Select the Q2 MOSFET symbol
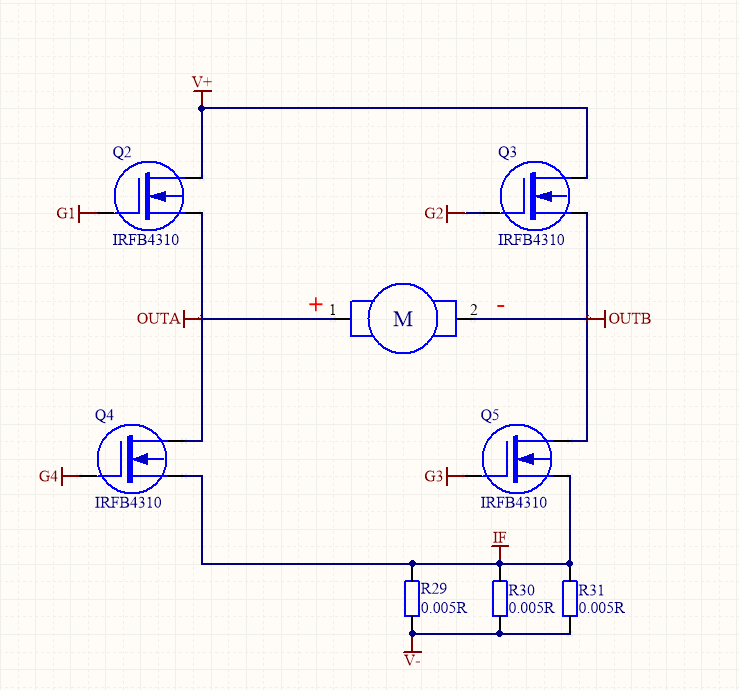The width and height of the screenshot is (739, 690). [149, 196]
